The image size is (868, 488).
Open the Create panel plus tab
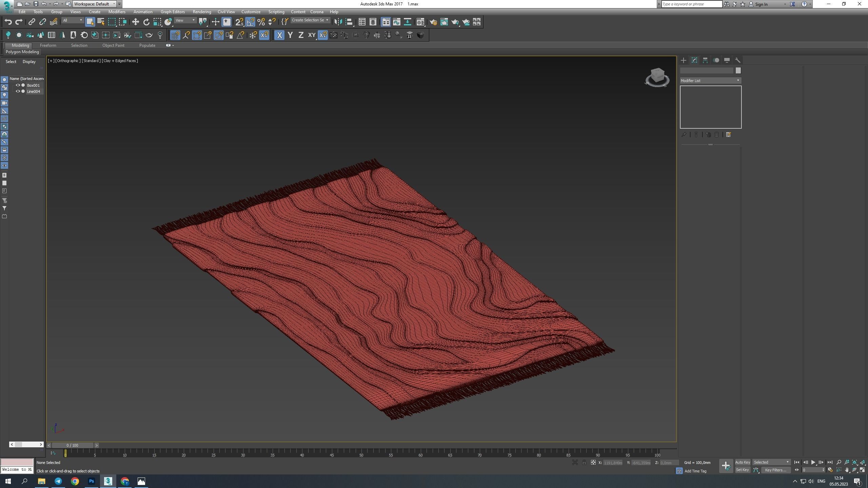[x=683, y=60]
